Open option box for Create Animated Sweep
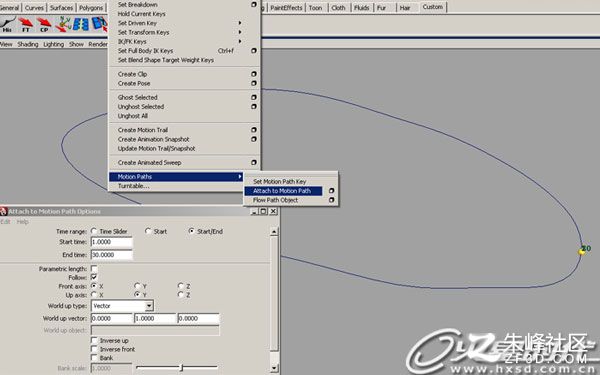The width and height of the screenshot is (600, 375). point(254,163)
